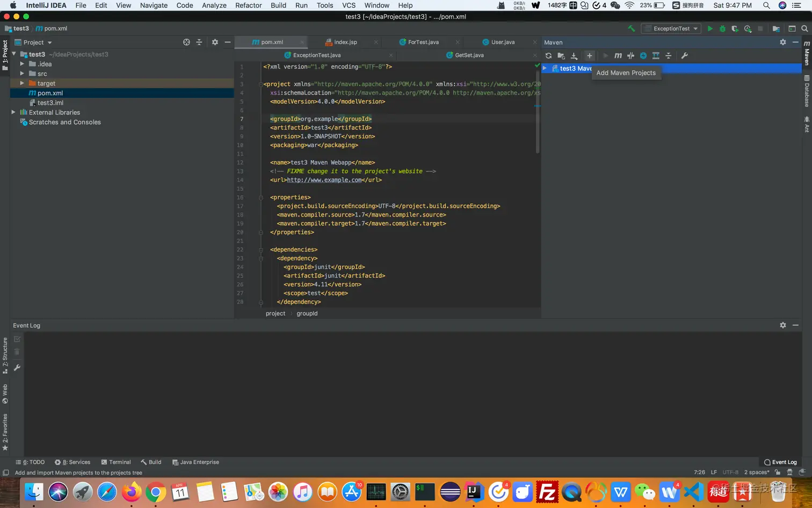Click the Build Project hammer icon
Viewport: 812px width, 508px height.
coord(632,28)
